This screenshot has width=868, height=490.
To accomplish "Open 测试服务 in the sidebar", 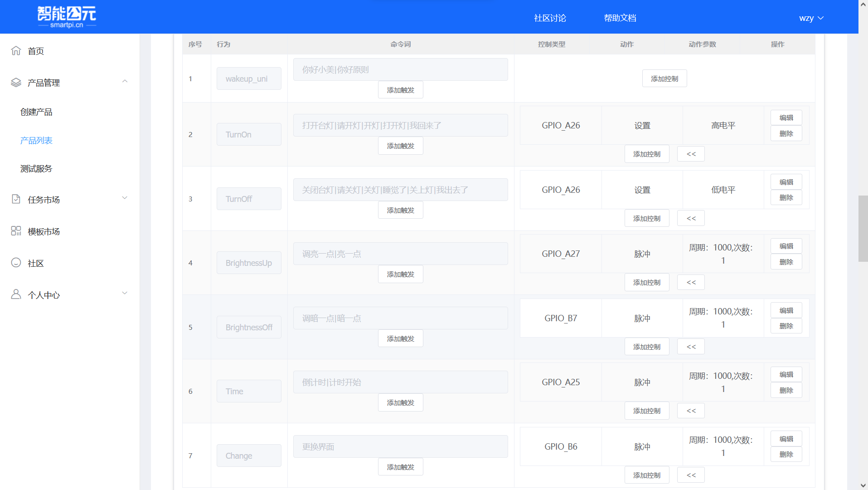I will (36, 169).
